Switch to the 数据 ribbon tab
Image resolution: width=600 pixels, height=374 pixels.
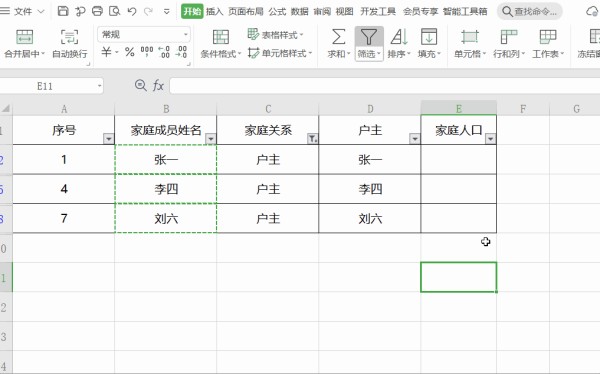[x=300, y=11]
